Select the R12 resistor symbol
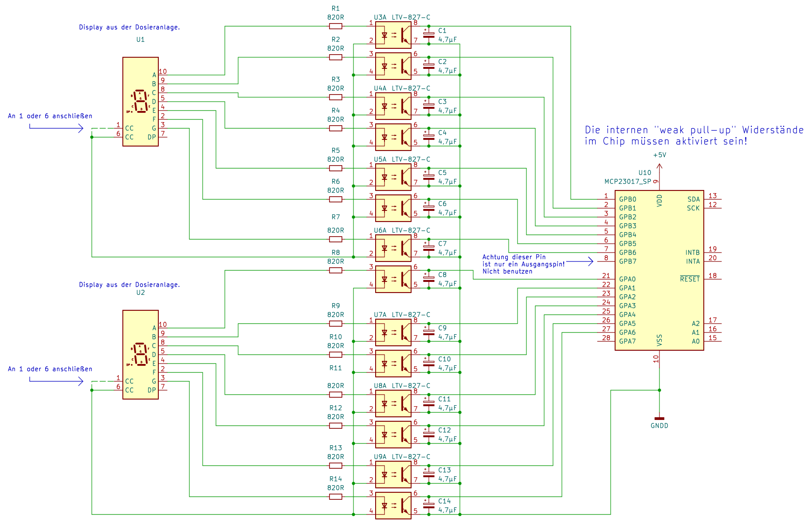Image resolution: width=812 pixels, height=526 pixels. 336,426
